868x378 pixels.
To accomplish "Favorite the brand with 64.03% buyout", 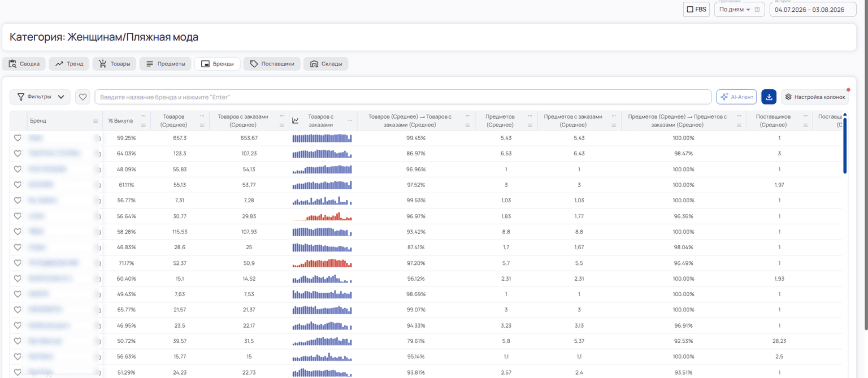I will coord(18,153).
